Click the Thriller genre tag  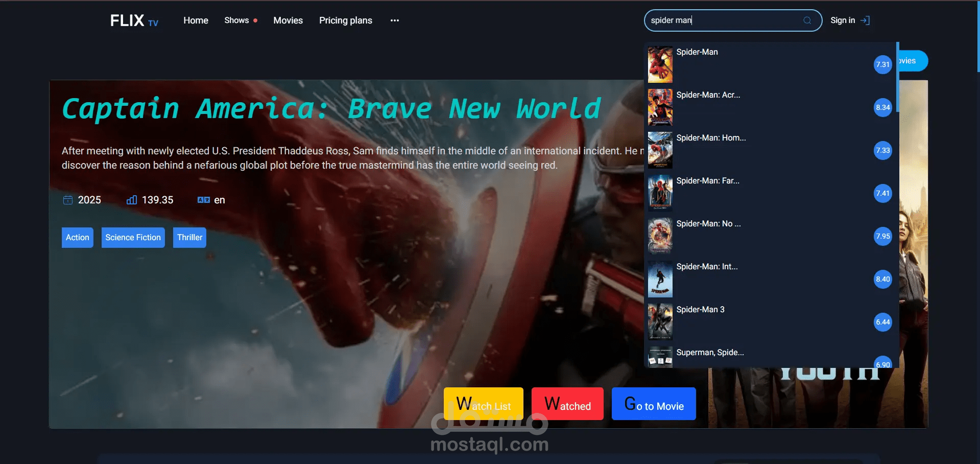click(x=189, y=238)
